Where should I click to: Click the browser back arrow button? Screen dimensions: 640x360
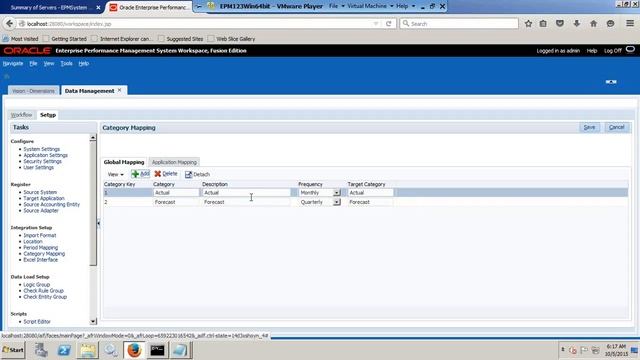tap(9, 24)
